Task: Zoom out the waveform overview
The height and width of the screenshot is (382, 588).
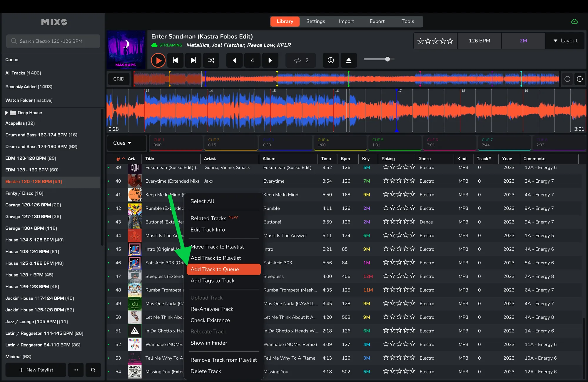Action: click(567, 79)
